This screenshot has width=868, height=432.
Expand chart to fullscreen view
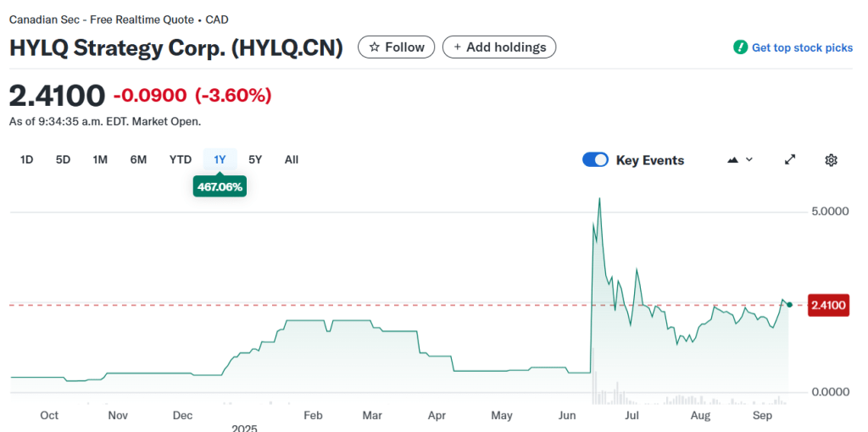click(791, 160)
